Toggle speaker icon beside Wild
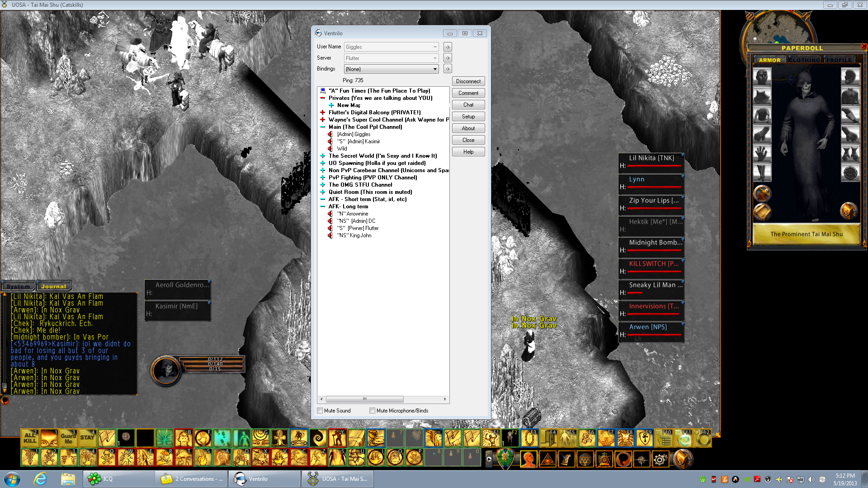Image resolution: width=868 pixels, height=488 pixels. tap(330, 149)
